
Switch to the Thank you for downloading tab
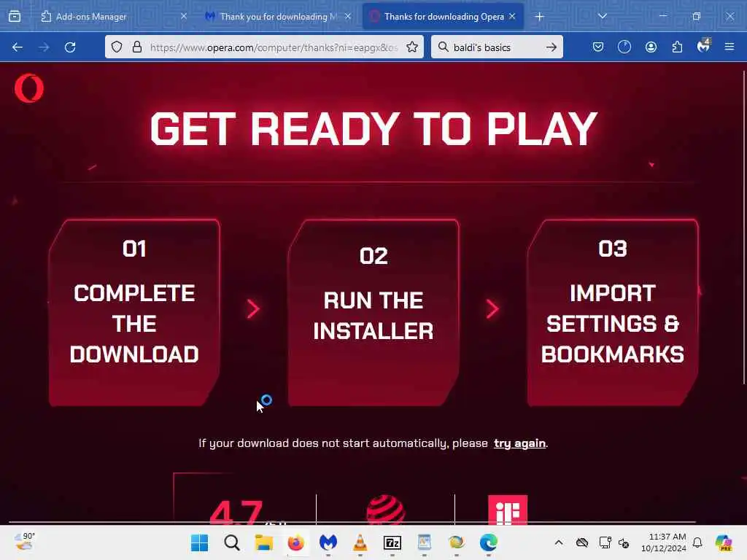[x=279, y=17]
